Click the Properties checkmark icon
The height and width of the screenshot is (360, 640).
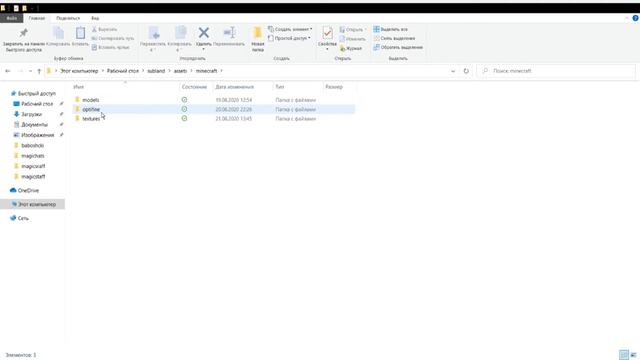click(x=327, y=33)
